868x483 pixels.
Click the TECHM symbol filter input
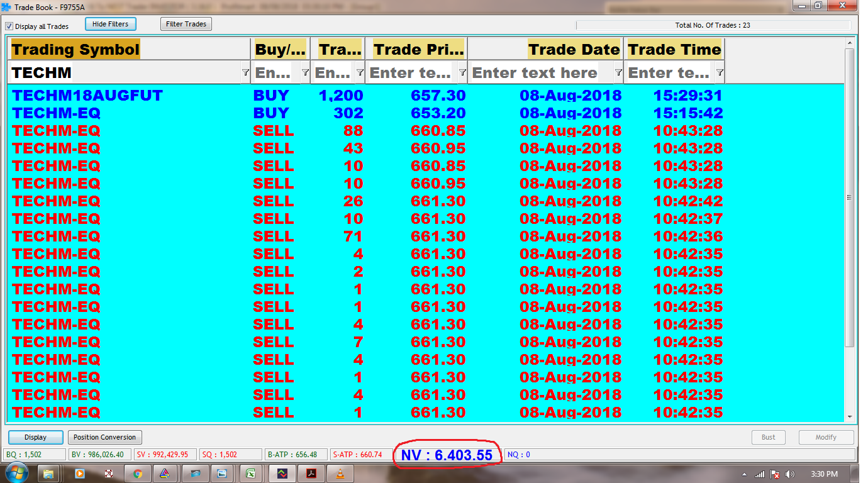click(x=125, y=73)
